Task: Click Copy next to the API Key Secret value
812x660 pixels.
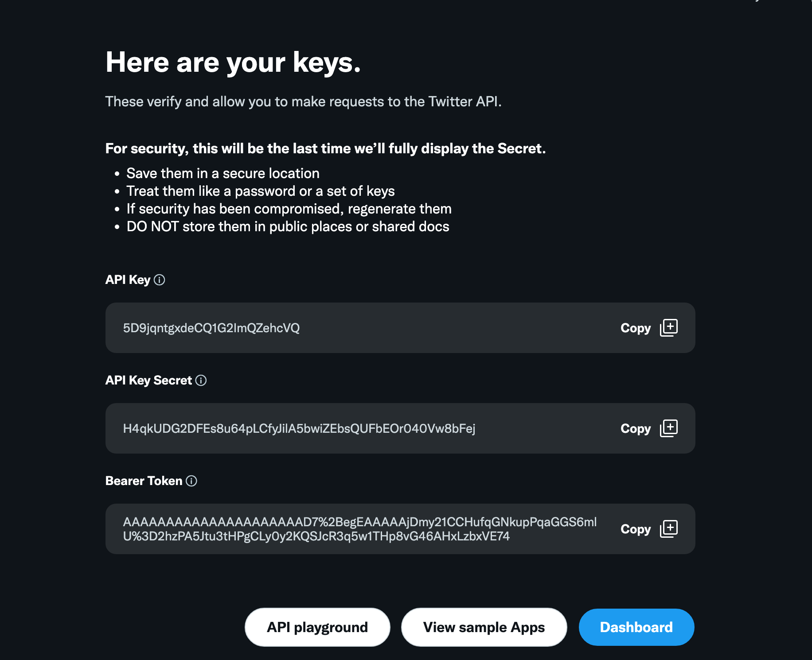Action: pos(635,428)
